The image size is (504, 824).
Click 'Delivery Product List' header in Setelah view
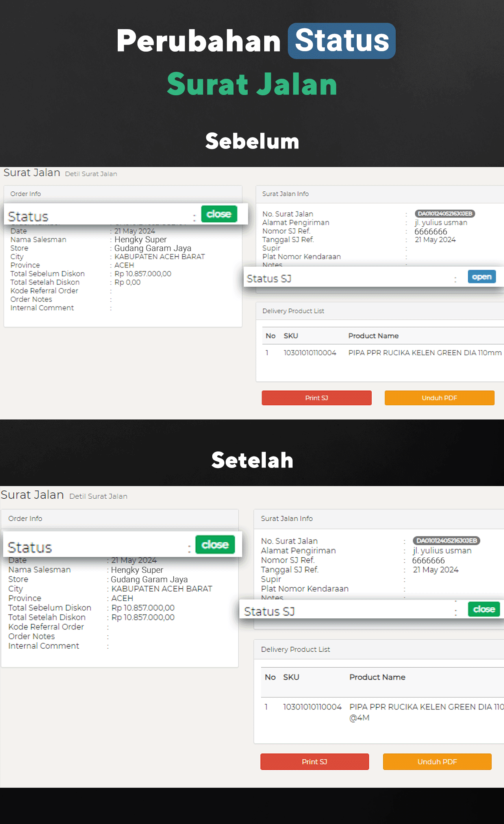295,650
